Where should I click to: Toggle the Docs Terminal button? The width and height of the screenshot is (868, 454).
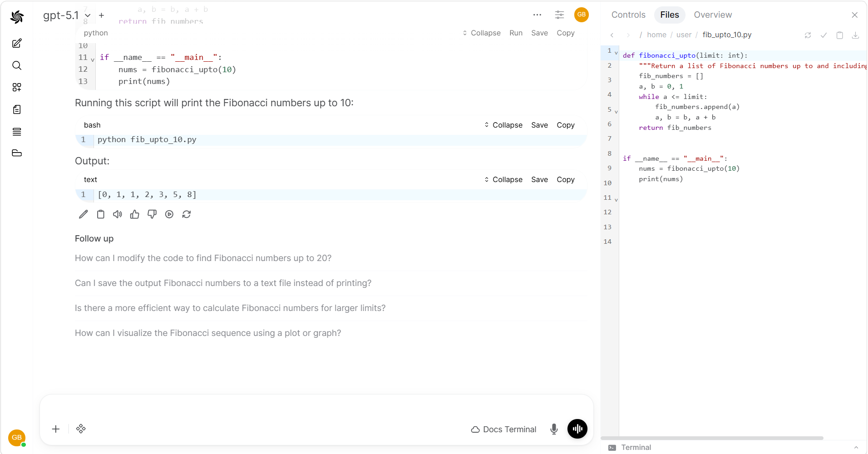(503, 429)
